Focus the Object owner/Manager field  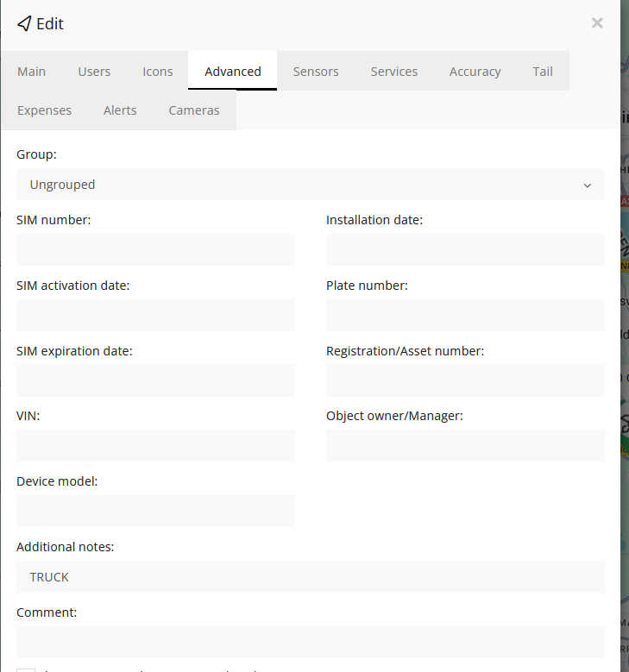pos(465,446)
